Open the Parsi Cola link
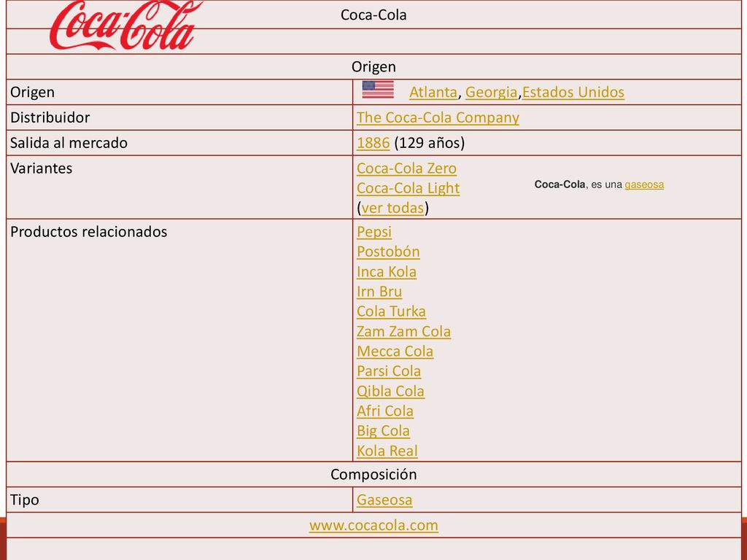 tap(389, 371)
